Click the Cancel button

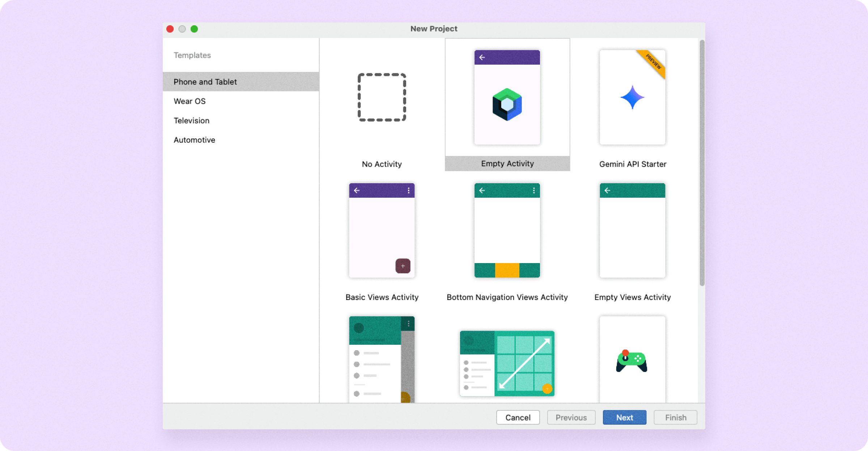coord(518,417)
